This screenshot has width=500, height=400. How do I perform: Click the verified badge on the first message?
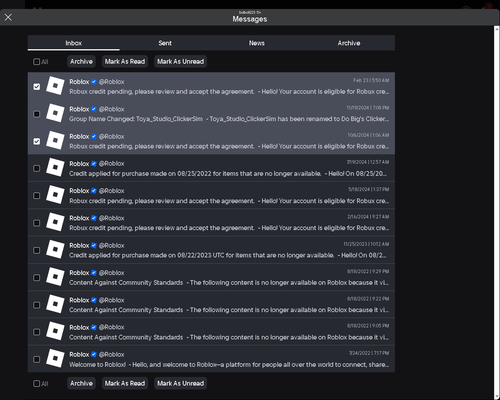coord(94,82)
